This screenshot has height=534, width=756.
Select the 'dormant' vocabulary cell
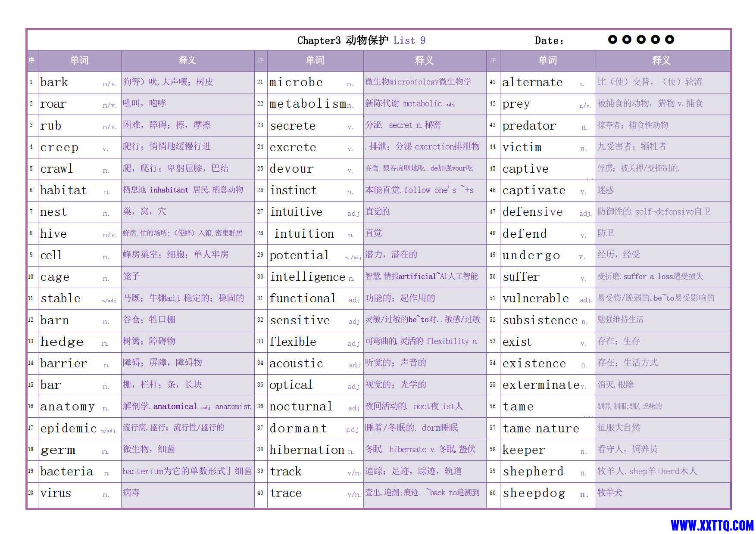(315, 428)
